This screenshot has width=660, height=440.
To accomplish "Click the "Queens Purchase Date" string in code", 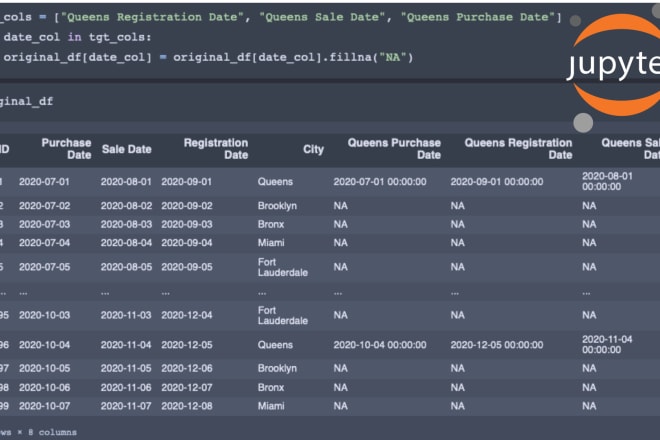I will pyautogui.click(x=478, y=17).
